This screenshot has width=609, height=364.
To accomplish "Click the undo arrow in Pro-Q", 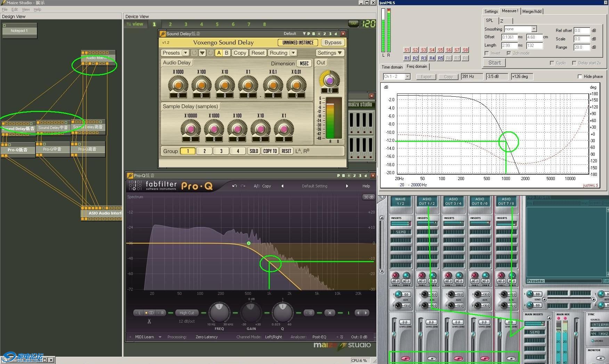I will point(235,186).
